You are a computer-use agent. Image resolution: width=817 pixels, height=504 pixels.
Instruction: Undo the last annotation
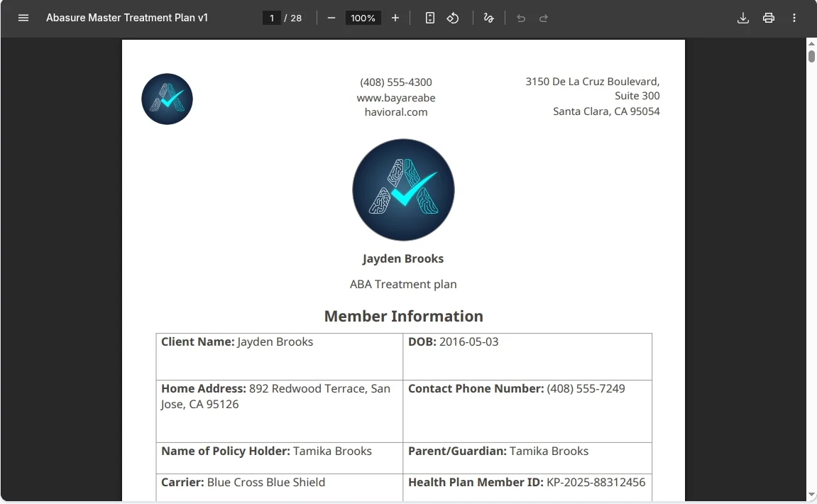pyautogui.click(x=520, y=18)
